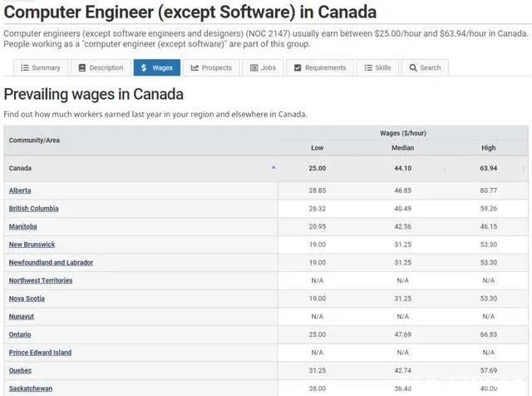Click the British Columbia link
This screenshot has width=532, height=396.
33,209
